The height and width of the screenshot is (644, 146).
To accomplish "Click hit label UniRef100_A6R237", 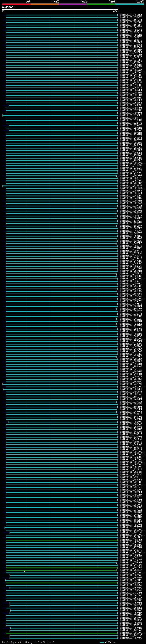I will (131, 208).
